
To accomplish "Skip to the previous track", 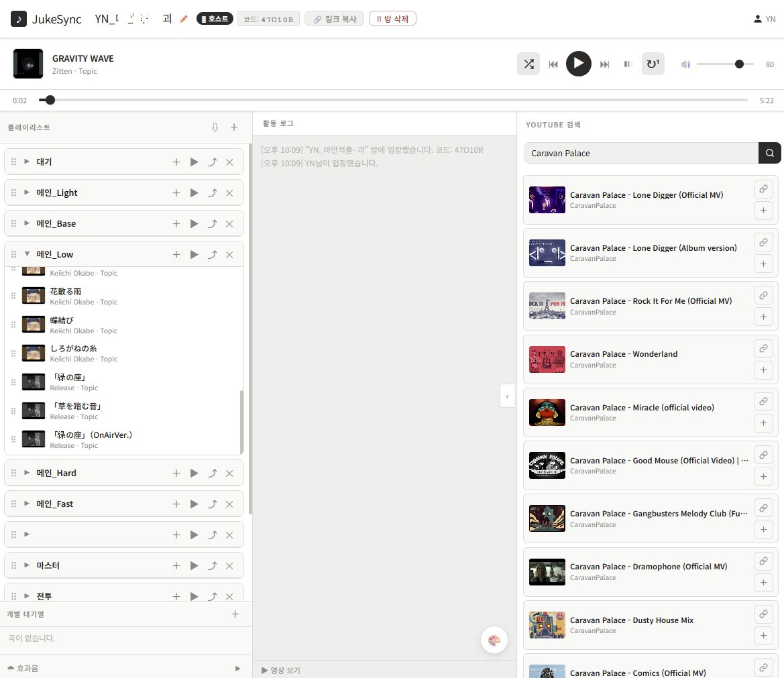I will [553, 64].
